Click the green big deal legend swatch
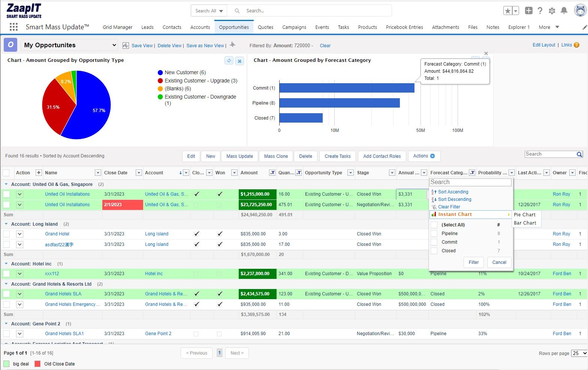Screen dimensions: 588x370 (6, 364)
